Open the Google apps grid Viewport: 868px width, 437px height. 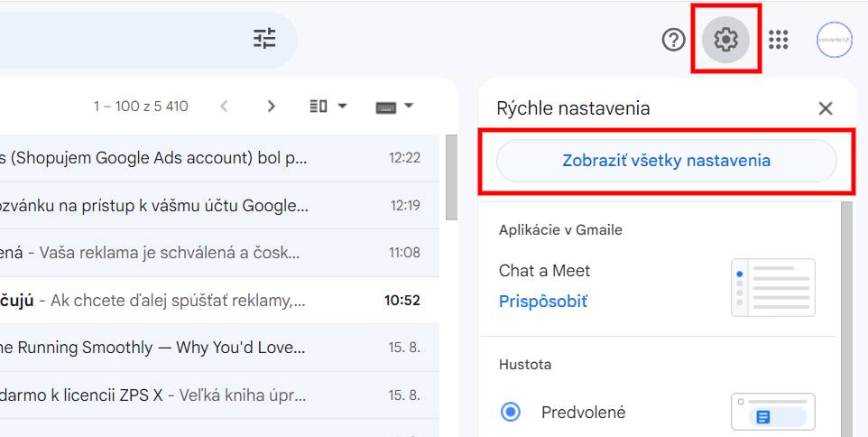(x=779, y=40)
